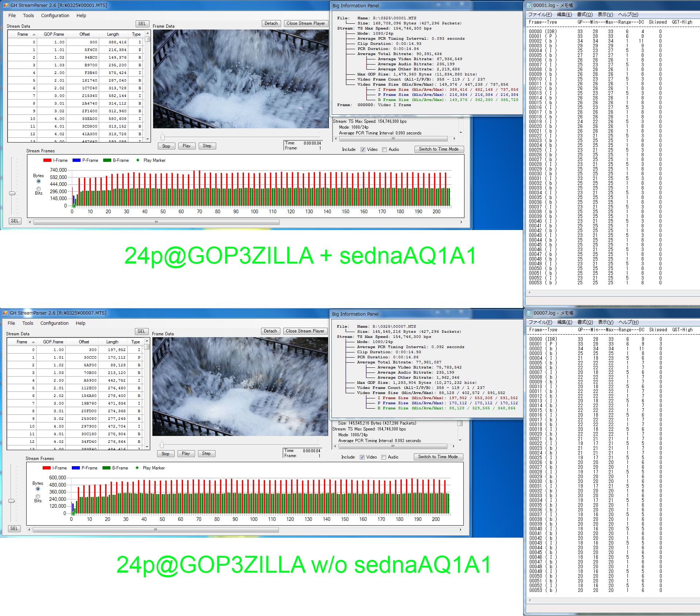Select the Bits radio button in the top chart
Image resolution: width=700 pixels, height=616 pixels.
[x=39, y=189]
